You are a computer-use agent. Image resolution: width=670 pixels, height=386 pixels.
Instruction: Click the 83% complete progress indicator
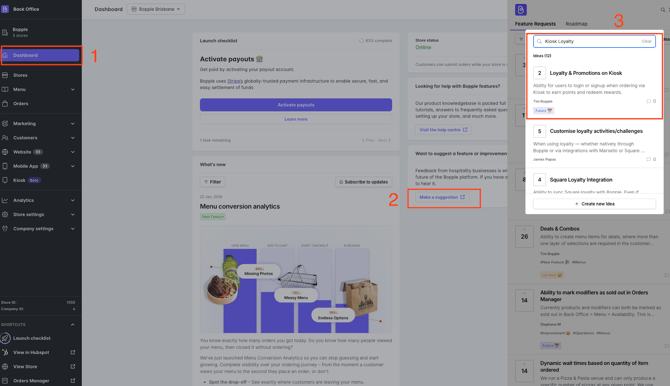[375, 41]
